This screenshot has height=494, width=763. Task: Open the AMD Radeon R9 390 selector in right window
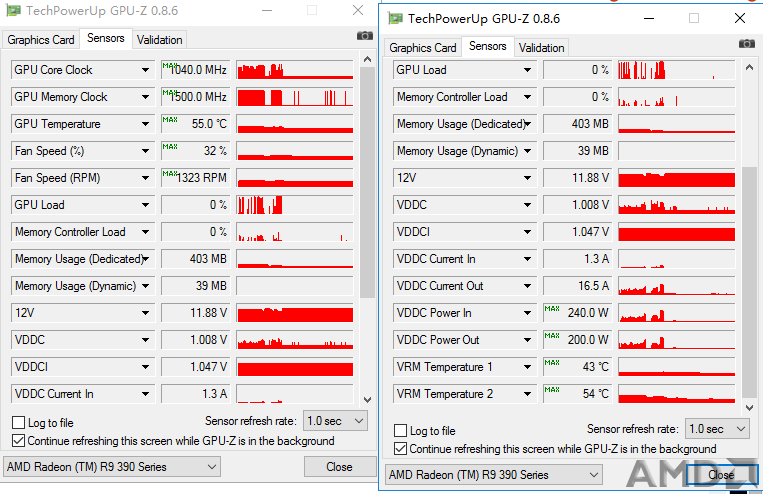(493, 475)
